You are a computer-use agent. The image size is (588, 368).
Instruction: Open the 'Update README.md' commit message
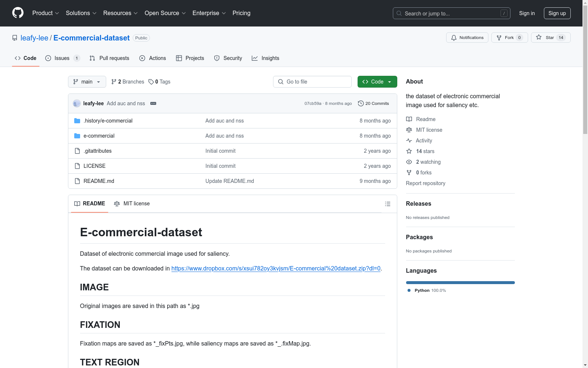pos(230,181)
